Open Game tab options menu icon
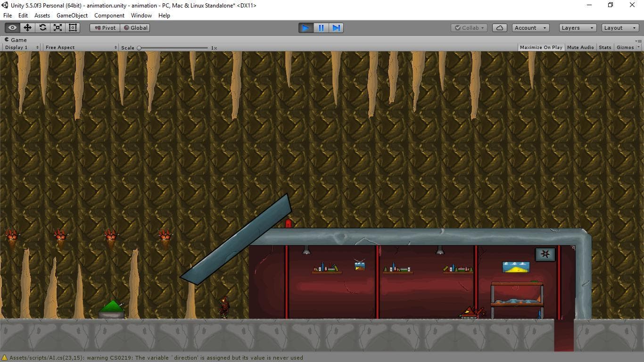 click(639, 41)
